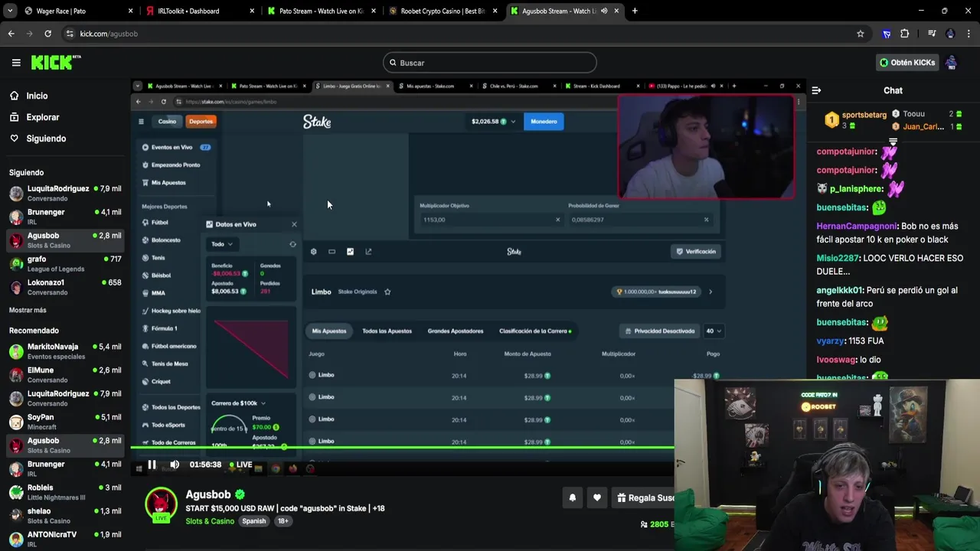
Task: Close the Datos en Vivo panel
Action: [294, 224]
